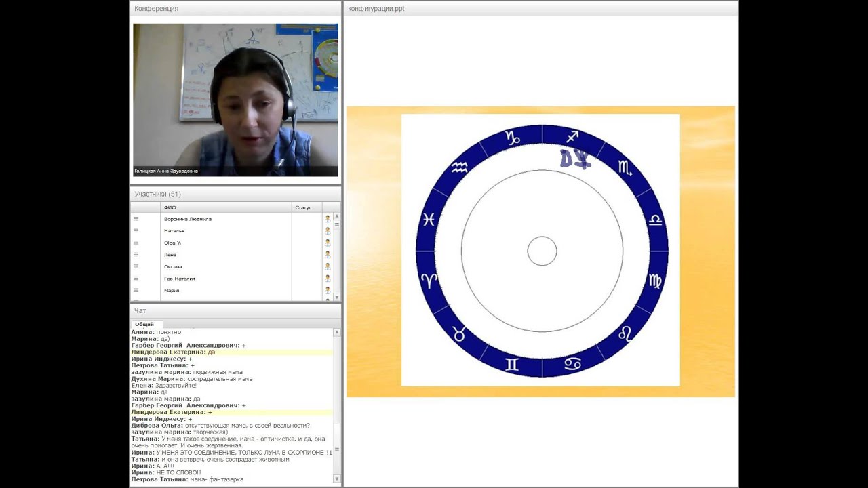Click the chat scroll-down arrow
Image resolution: width=868 pixels, height=488 pixels.
(337, 479)
